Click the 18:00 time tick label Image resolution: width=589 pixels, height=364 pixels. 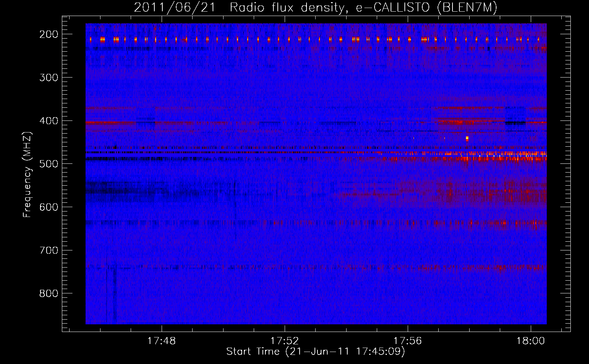coord(531,341)
